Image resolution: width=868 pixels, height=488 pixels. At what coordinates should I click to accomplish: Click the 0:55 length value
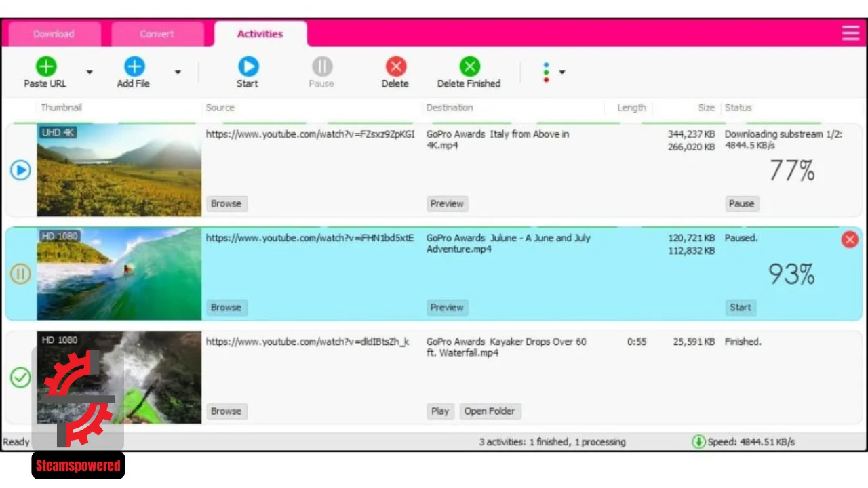pos(637,342)
